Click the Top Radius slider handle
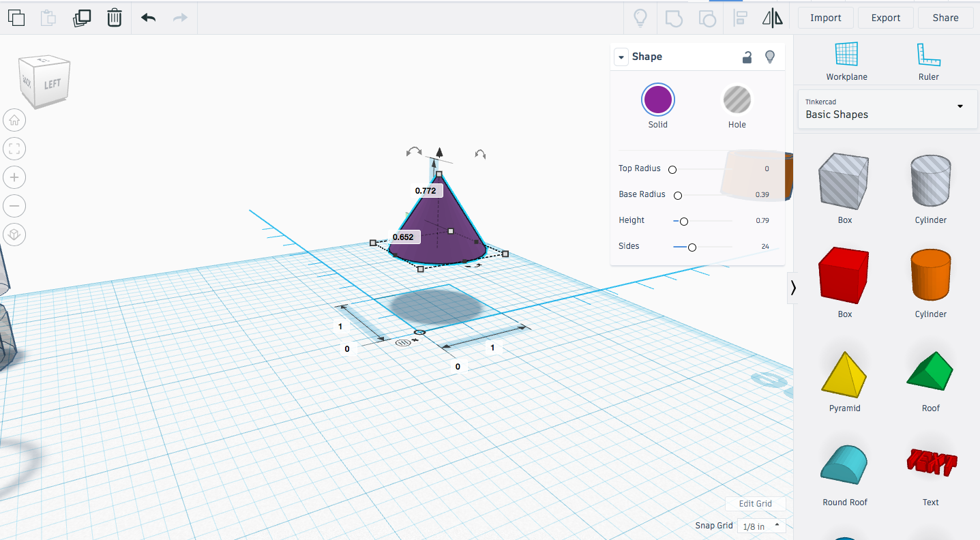This screenshot has width=980, height=540. [672, 169]
